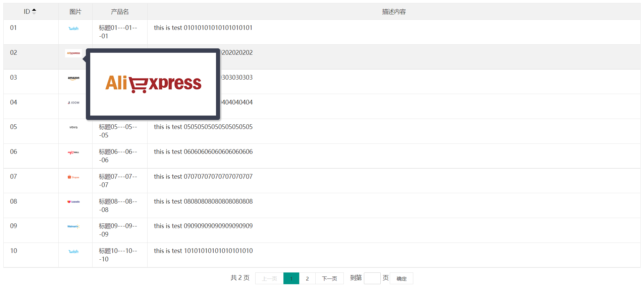The height and width of the screenshot is (300, 644).
Task: Sort ascending with the ID up arrow
Action: (34, 10)
